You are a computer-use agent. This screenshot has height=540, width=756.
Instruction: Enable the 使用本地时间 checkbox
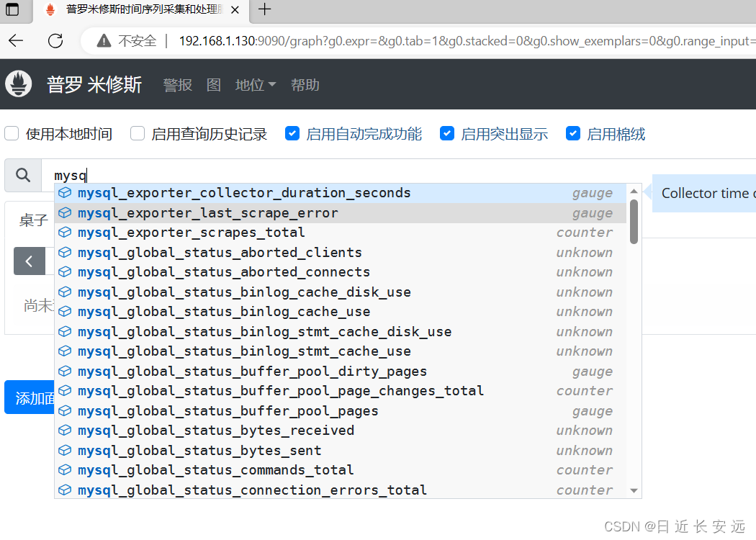click(x=12, y=133)
